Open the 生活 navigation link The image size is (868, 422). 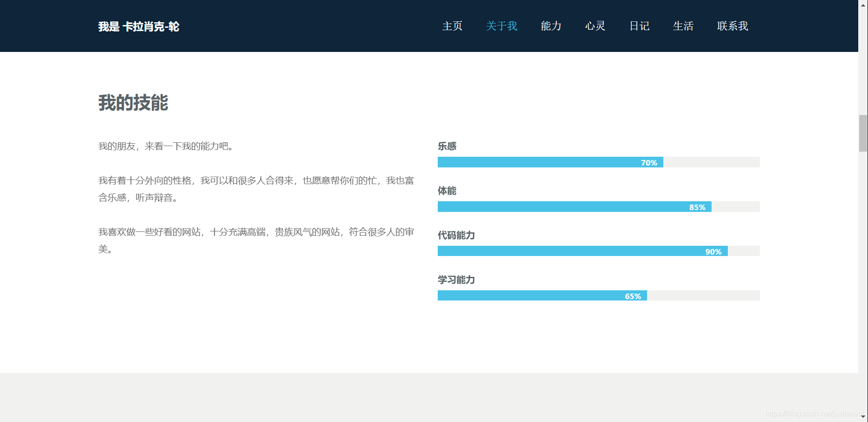683,26
